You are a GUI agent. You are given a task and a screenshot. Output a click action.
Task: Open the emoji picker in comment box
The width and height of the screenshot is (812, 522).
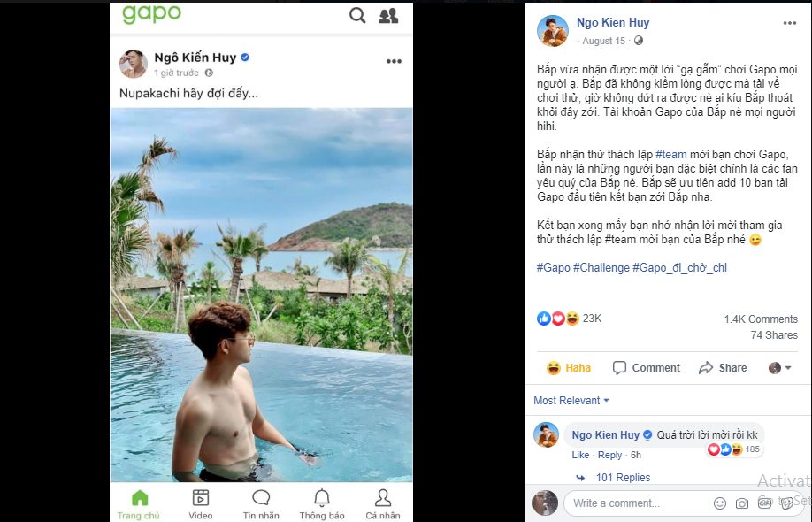coord(720,503)
